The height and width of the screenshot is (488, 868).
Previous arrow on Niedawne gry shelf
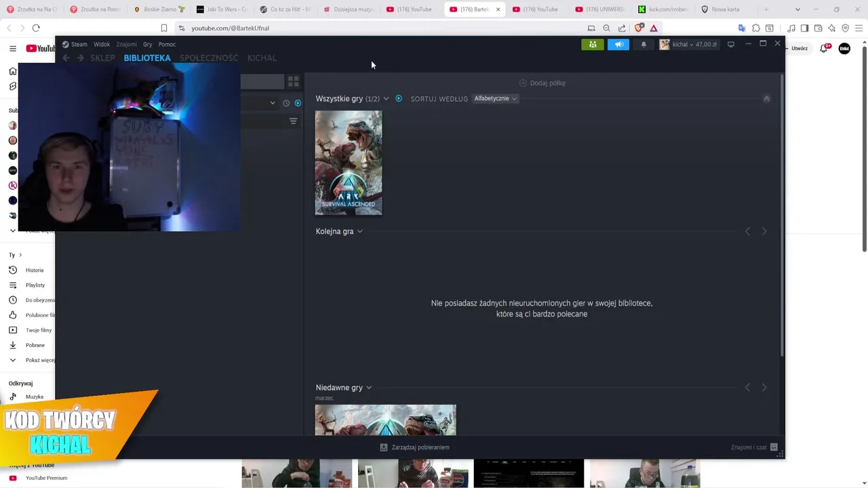pyautogui.click(x=747, y=388)
